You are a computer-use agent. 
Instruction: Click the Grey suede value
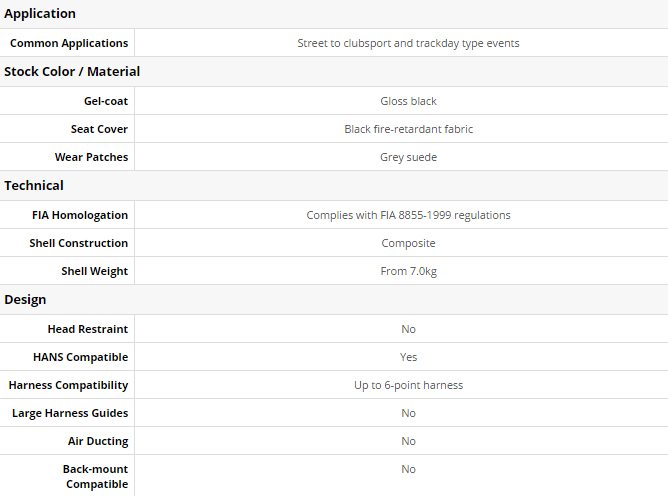pyautogui.click(x=408, y=157)
